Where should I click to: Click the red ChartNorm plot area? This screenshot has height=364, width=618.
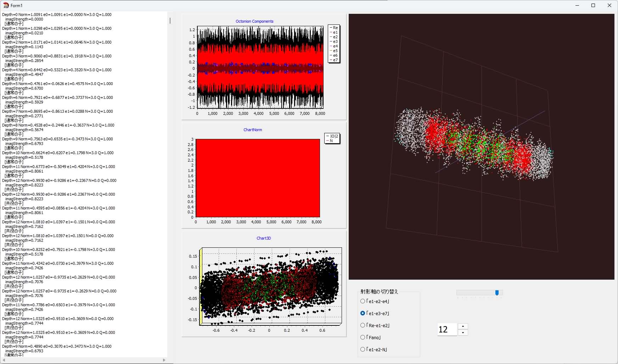coord(258,178)
